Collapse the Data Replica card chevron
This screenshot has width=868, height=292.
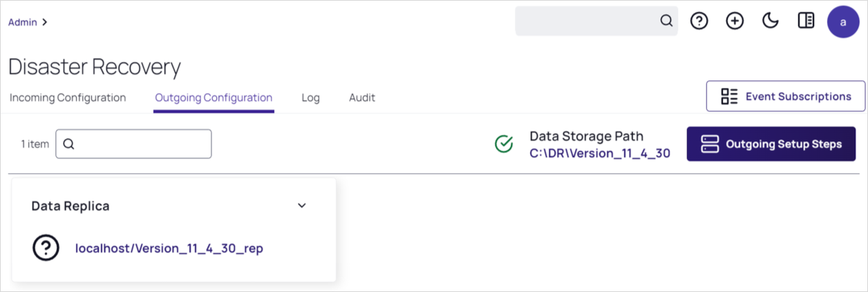pyautogui.click(x=301, y=206)
